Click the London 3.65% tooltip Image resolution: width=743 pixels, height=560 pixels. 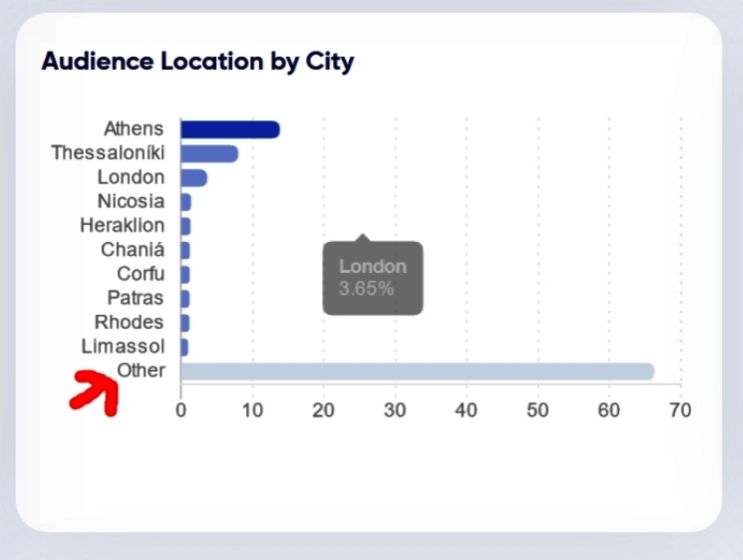click(373, 278)
